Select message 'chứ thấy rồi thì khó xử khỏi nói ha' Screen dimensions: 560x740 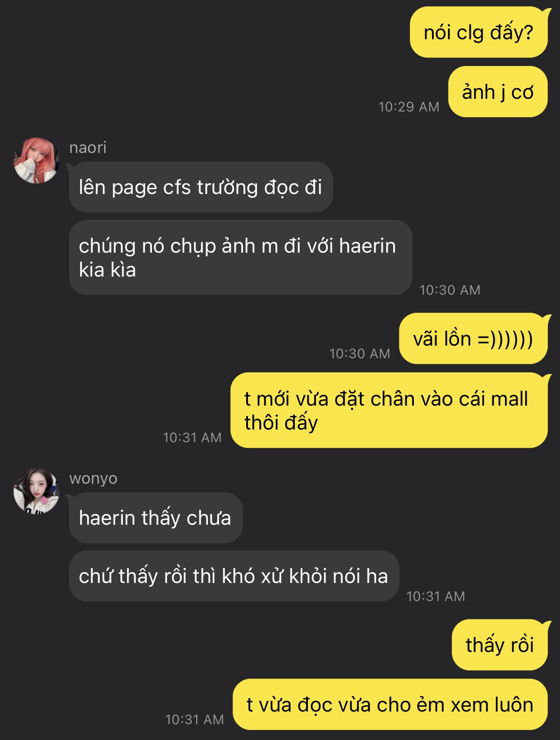(x=234, y=576)
